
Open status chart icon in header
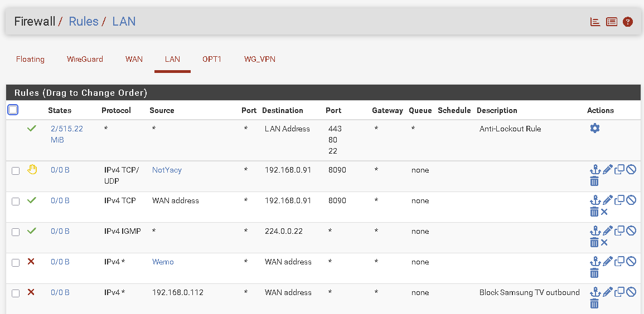coord(595,22)
